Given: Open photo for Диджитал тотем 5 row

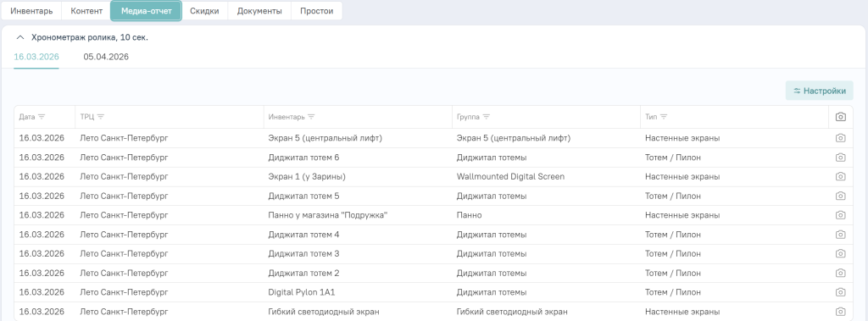Looking at the screenshot, I should [840, 196].
